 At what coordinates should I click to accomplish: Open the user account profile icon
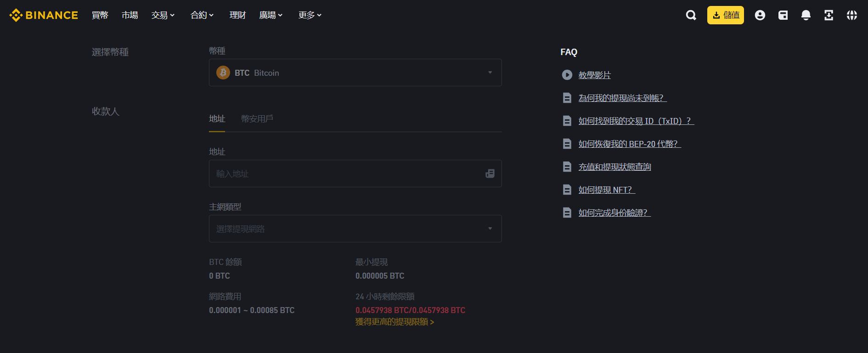pos(760,15)
